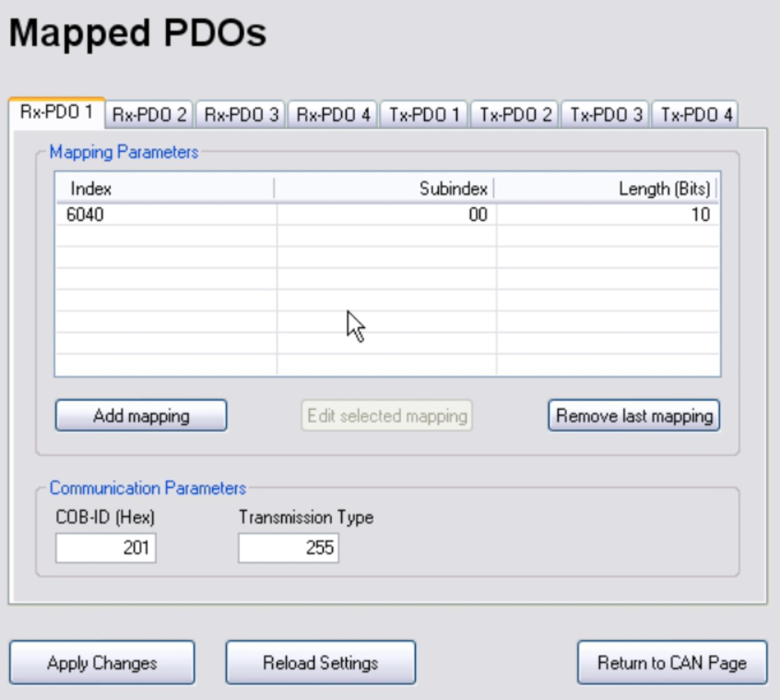
Task: Click Remove last mapping
Action: [x=634, y=416]
